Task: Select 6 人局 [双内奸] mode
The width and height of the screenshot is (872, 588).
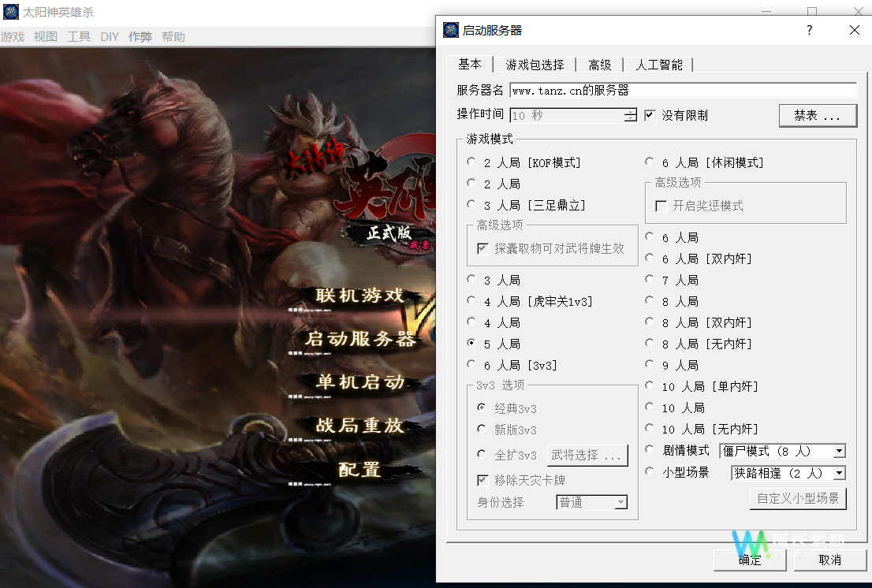Action: point(650,258)
